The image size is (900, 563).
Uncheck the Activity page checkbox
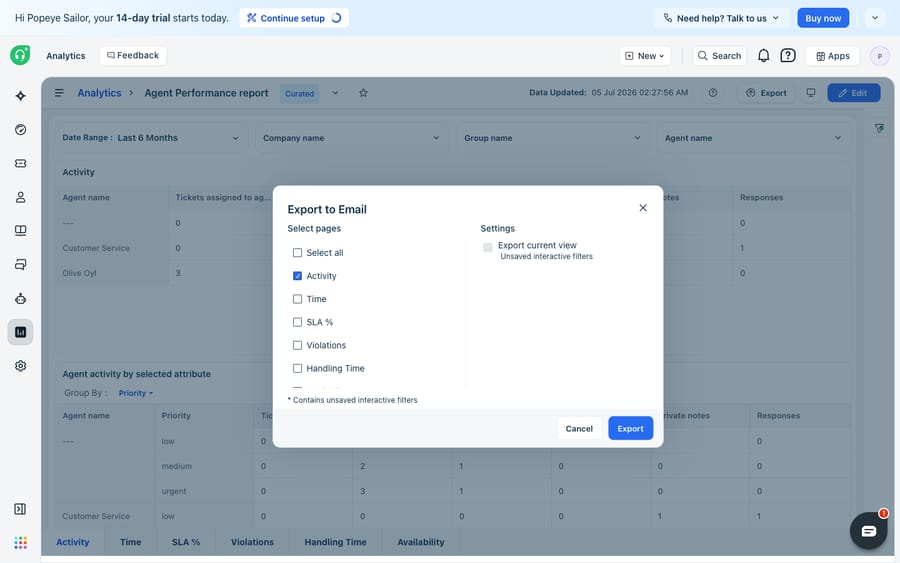tap(297, 276)
